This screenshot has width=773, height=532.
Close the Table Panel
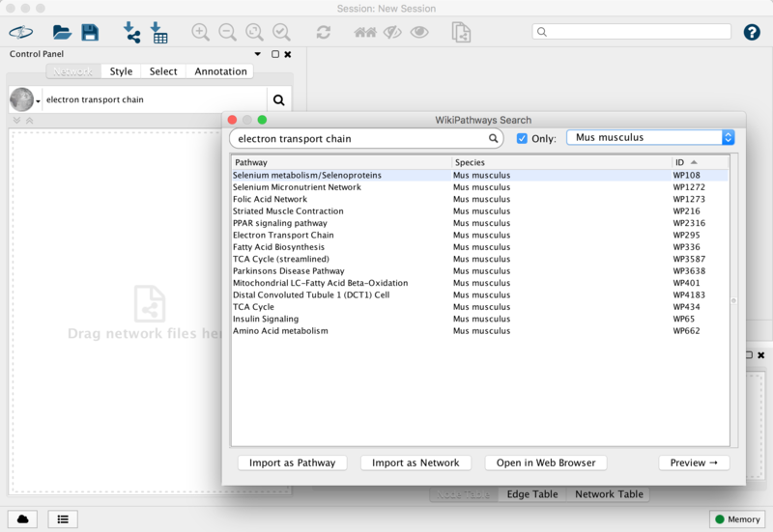click(761, 355)
